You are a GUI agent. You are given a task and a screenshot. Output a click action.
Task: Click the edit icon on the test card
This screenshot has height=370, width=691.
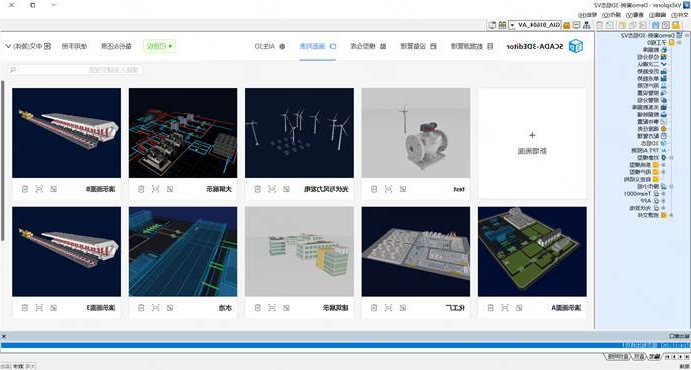click(403, 189)
